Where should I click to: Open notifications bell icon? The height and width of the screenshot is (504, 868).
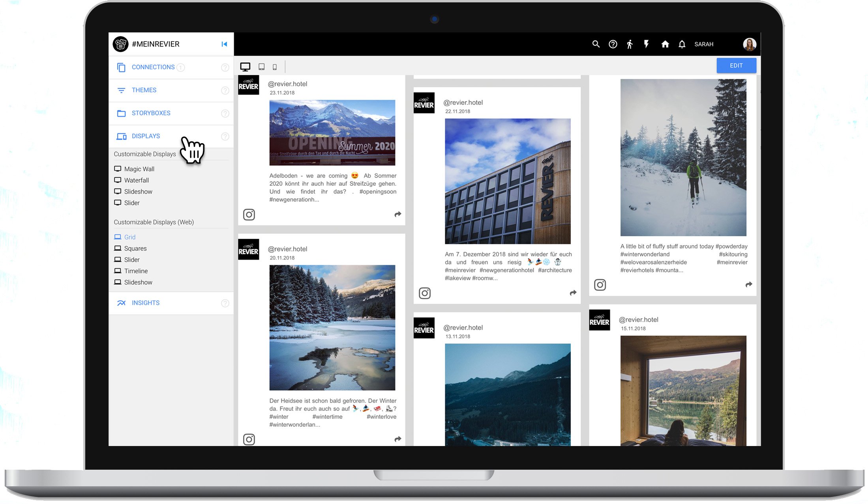pos(682,44)
